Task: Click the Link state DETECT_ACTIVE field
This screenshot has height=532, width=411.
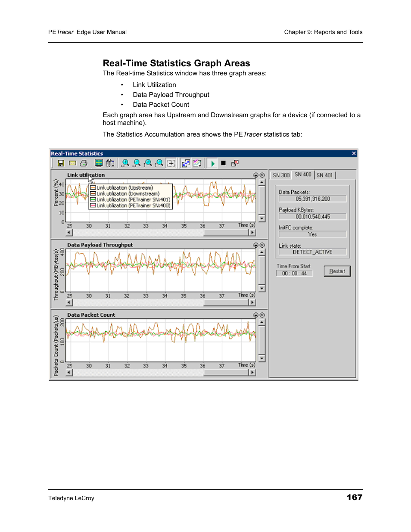Action: (x=312, y=252)
